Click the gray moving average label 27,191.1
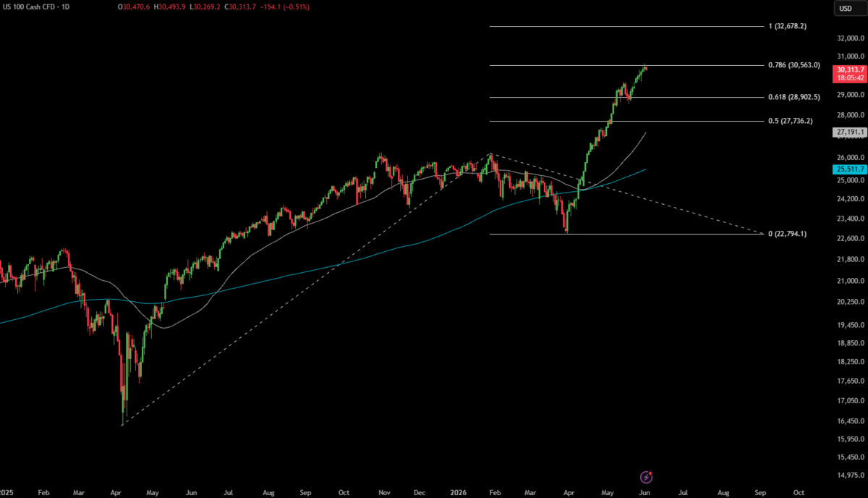868x498 pixels. click(848, 132)
